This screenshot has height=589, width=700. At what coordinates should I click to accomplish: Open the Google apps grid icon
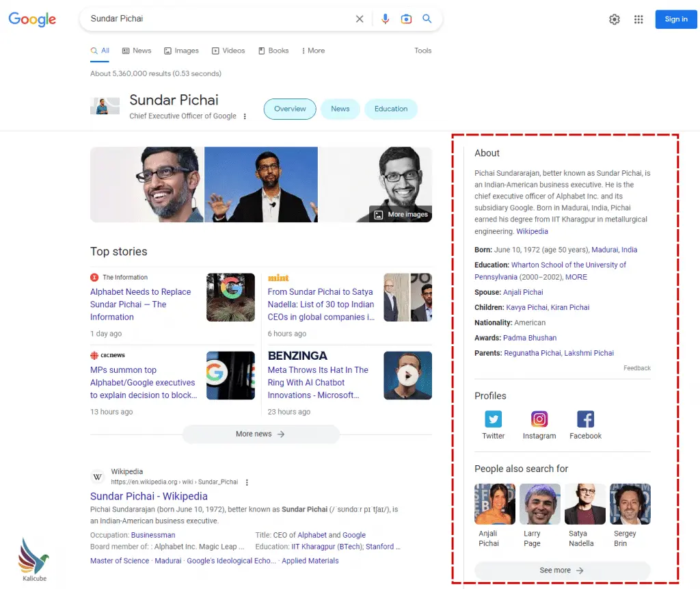[638, 19]
